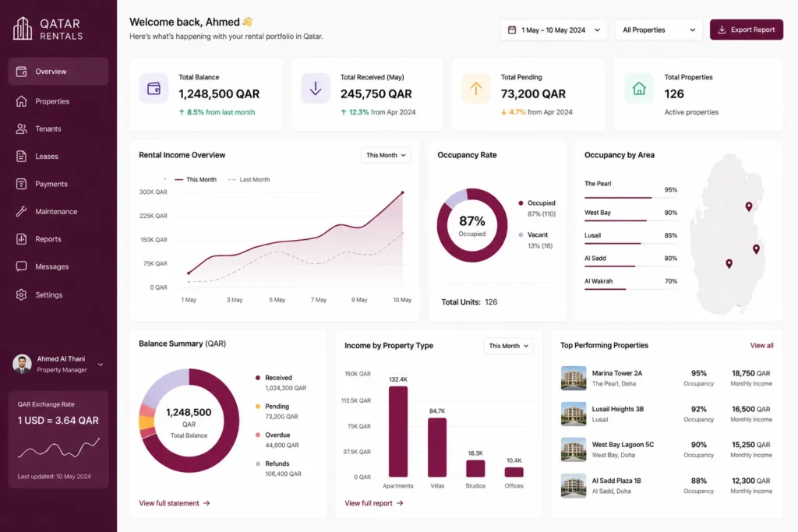Viewport: 798px width, 532px height.
Task: Click the Offices 10.4K bar
Action: coord(514,472)
